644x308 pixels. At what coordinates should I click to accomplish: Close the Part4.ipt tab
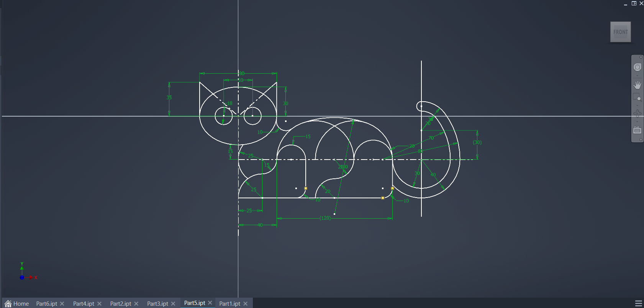click(99, 303)
